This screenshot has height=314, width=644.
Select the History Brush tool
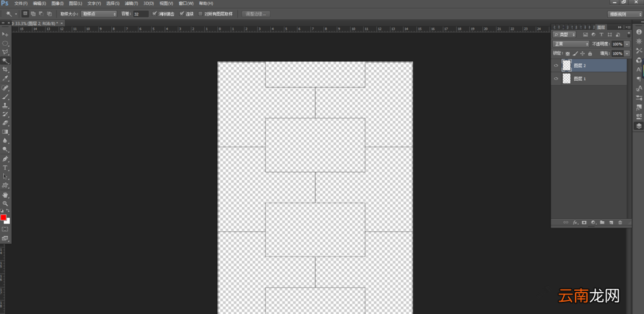pos(5,114)
